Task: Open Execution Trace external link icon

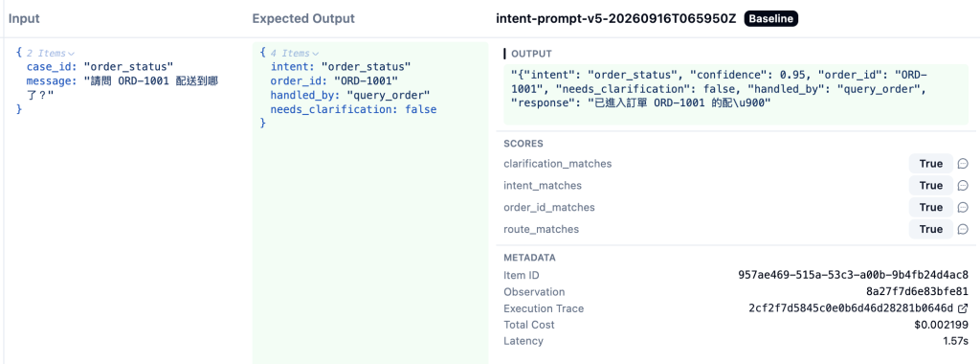Action: (x=963, y=308)
